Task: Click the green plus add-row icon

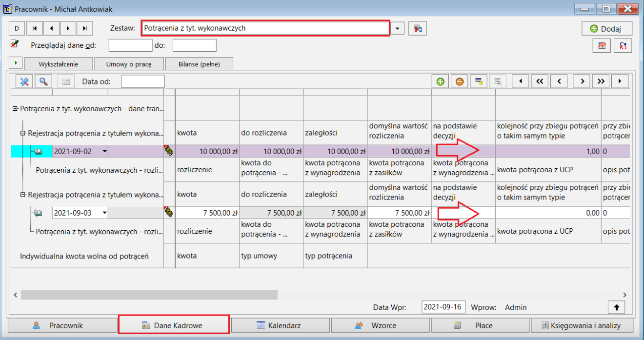Action: click(441, 81)
